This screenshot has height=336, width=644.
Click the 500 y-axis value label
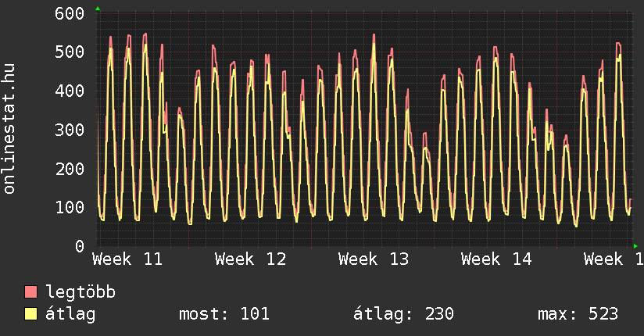tap(70, 52)
